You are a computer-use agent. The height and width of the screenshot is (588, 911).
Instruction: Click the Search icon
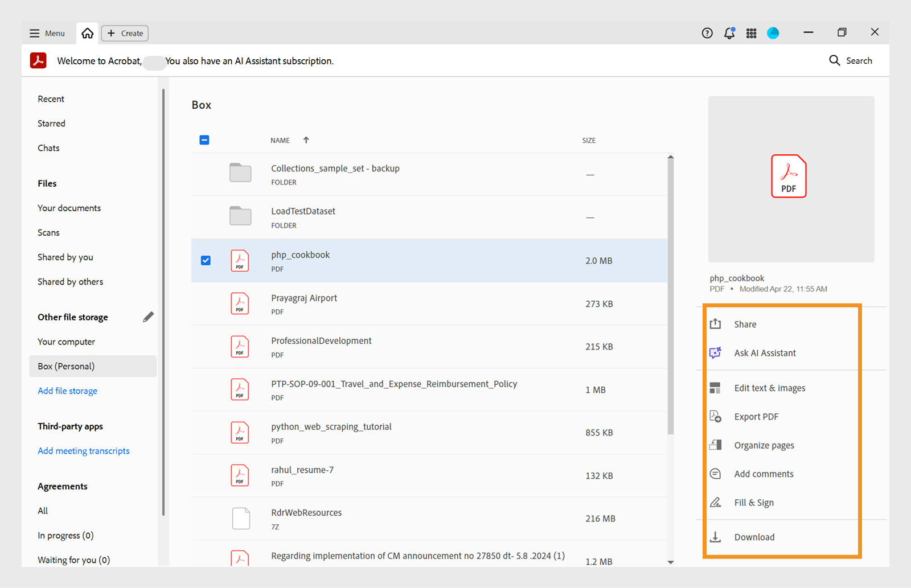[x=835, y=60]
